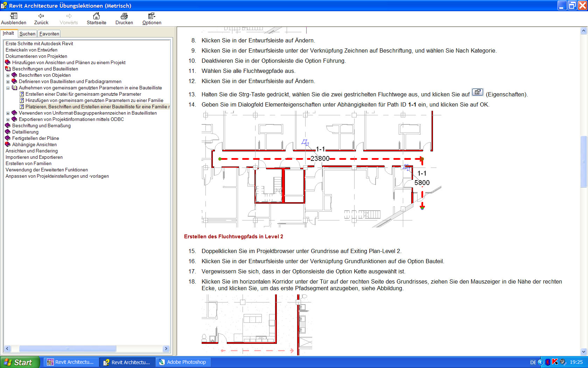Click the Drucken printer icon

[x=124, y=16]
